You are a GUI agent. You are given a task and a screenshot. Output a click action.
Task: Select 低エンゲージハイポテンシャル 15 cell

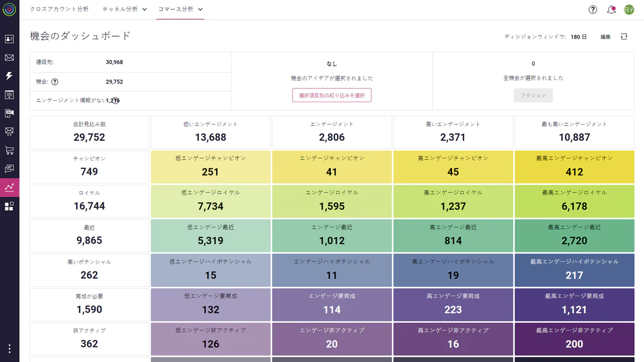click(x=211, y=270)
